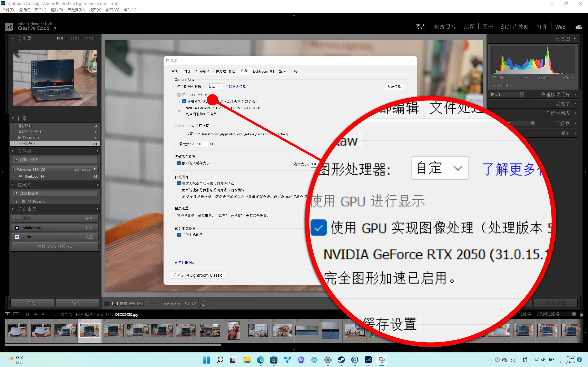Viewport: 588px width, 367px height.
Task: Enable 使用智能预览而非原始照片进行图像编辑
Action: point(179,190)
